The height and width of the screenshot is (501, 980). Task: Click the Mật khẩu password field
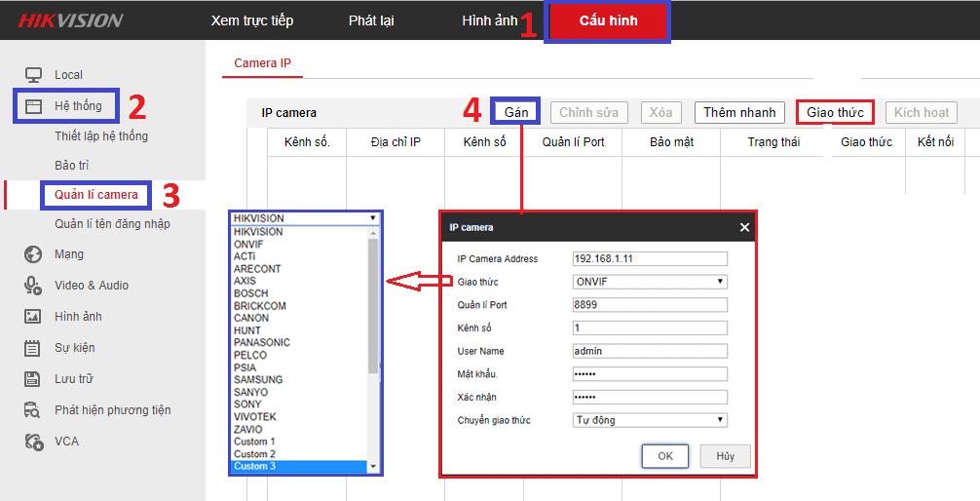[x=650, y=374]
